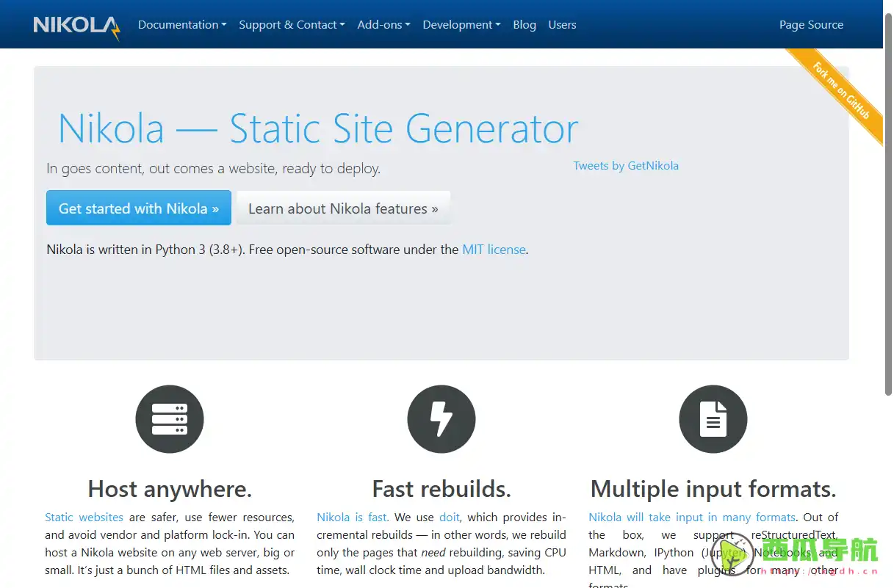The height and width of the screenshot is (588, 894).
Task: Follow the Static websites link
Action: coord(84,518)
